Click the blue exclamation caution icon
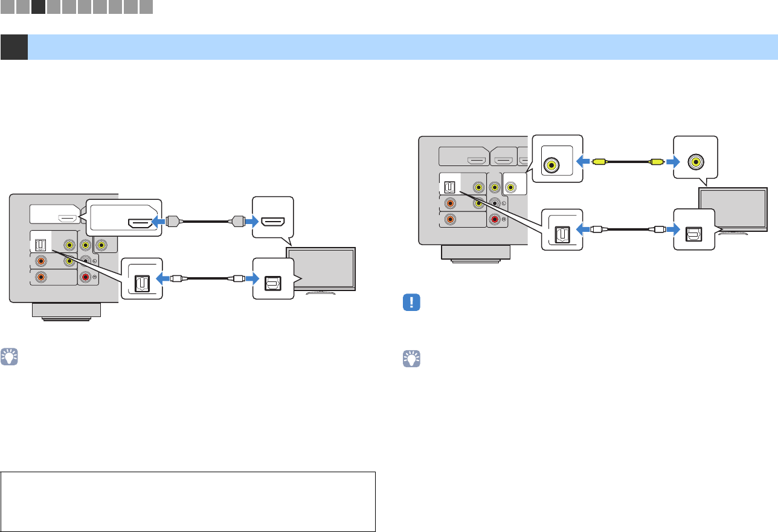The image size is (778, 532). click(411, 303)
